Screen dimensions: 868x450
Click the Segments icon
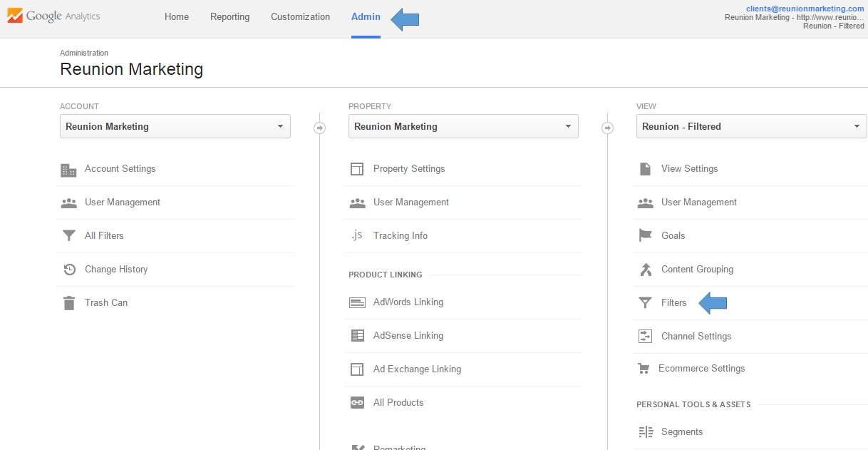click(x=646, y=432)
